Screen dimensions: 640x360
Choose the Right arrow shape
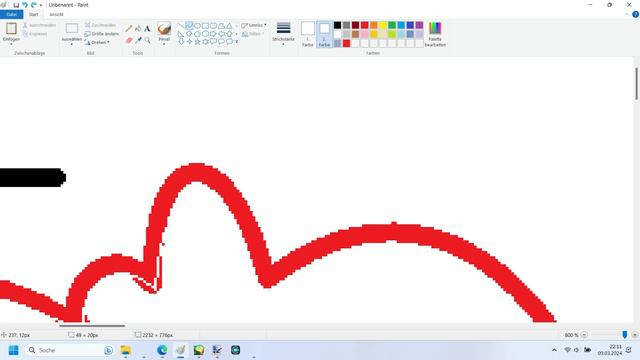[213, 34]
